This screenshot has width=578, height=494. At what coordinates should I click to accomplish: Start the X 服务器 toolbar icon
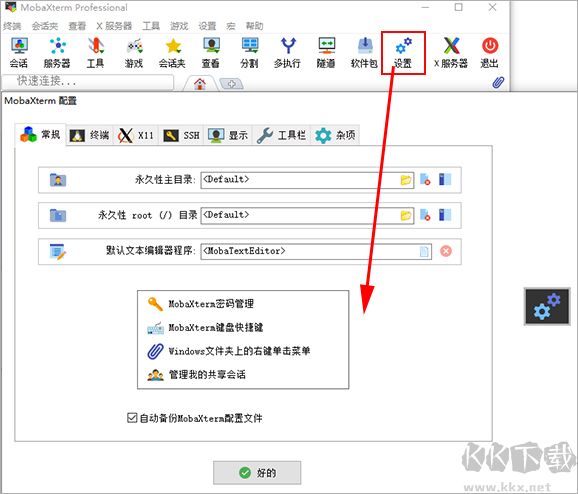point(451,53)
